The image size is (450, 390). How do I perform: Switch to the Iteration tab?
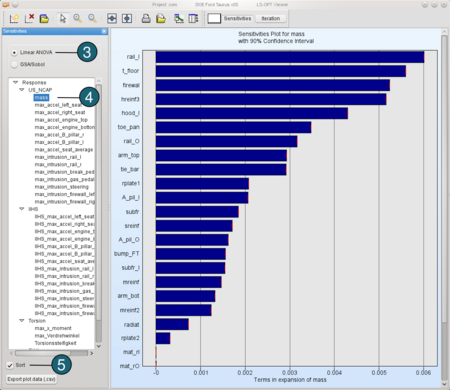point(271,18)
